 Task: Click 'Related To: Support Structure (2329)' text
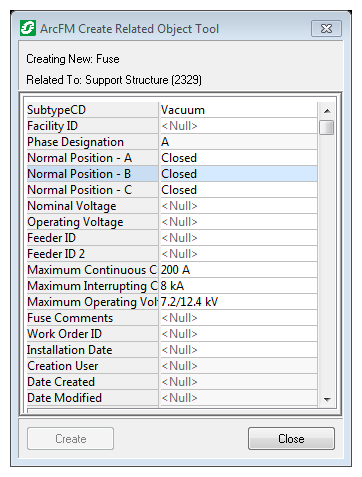[x=114, y=80]
